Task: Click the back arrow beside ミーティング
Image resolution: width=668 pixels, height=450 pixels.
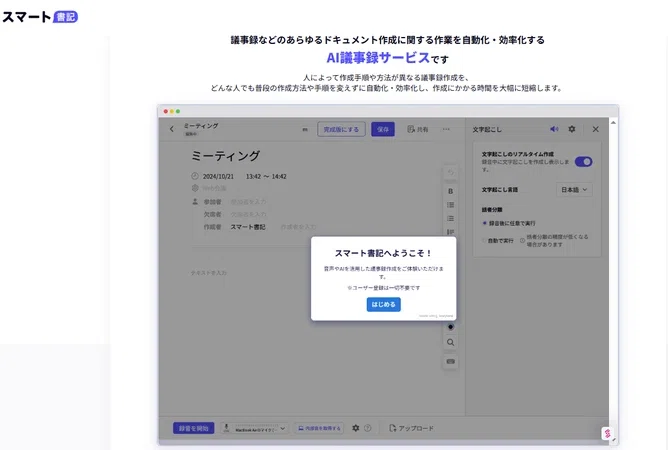Action: [172, 129]
